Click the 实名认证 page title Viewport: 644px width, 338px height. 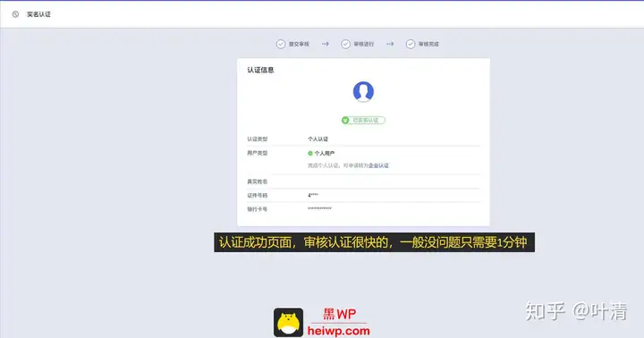pyautogui.click(x=38, y=14)
